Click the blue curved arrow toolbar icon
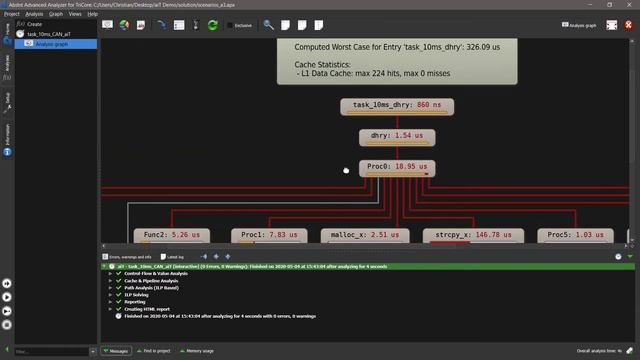640x360 pixels. tap(162, 25)
